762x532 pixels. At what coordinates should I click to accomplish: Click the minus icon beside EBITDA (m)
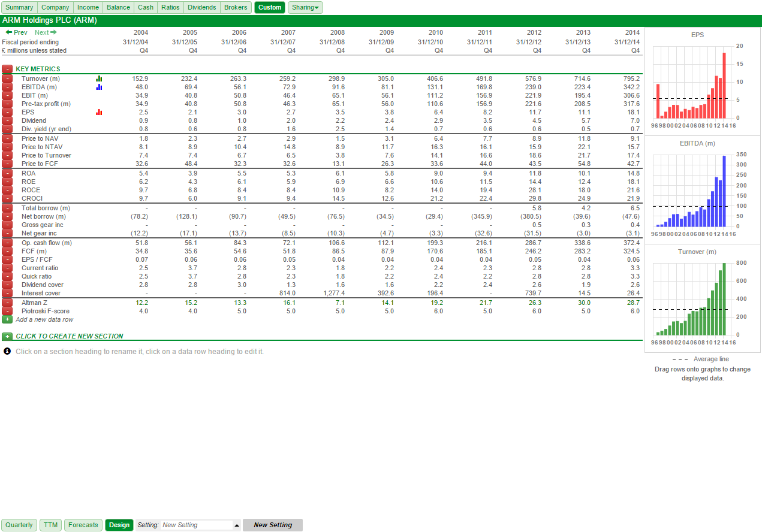coord(7,87)
